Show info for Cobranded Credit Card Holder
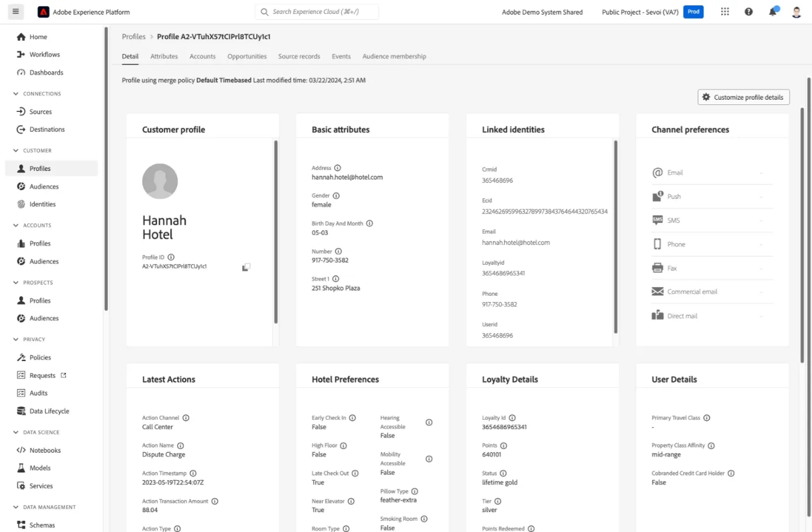This screenshot has height=532, width=812. [731, 473]
